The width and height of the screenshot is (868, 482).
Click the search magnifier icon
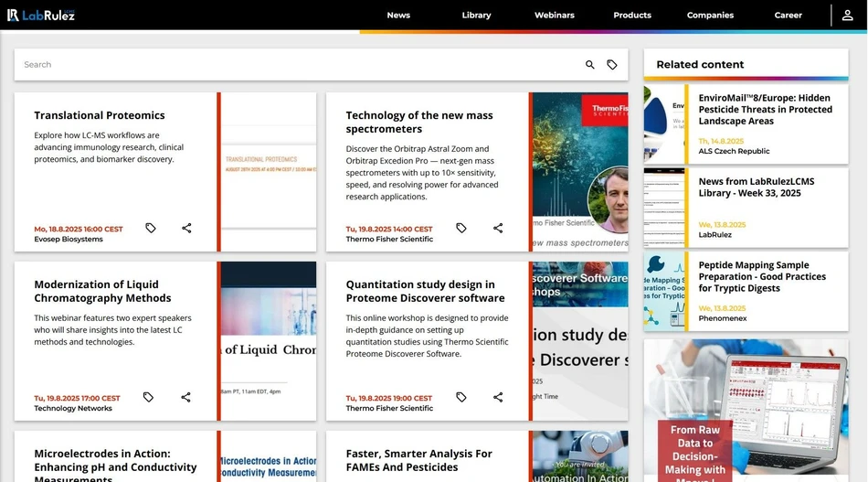point(589,65)
